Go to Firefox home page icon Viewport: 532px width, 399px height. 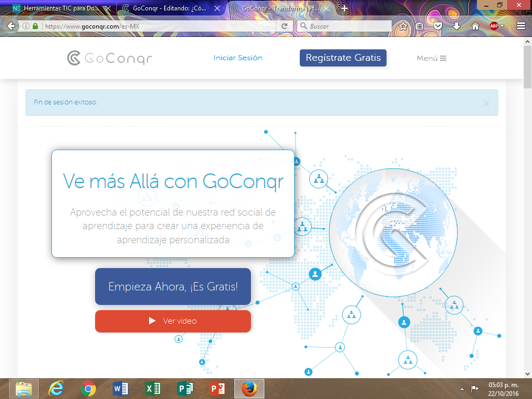coord(475,26)
